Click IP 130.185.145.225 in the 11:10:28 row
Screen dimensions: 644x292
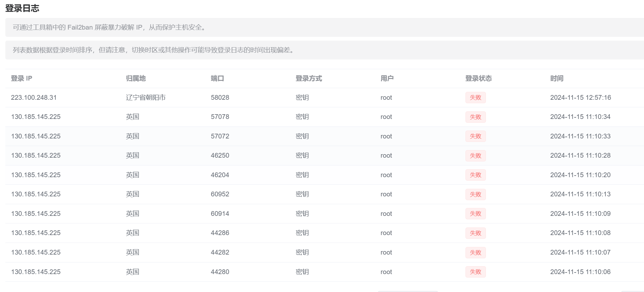36,155
